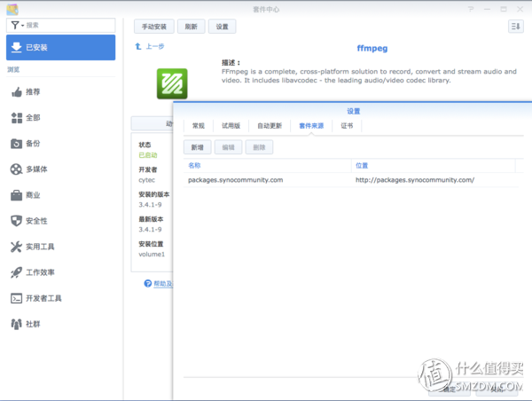
Task: Open the search filter funnel dropdown
Action: (17, 25)
